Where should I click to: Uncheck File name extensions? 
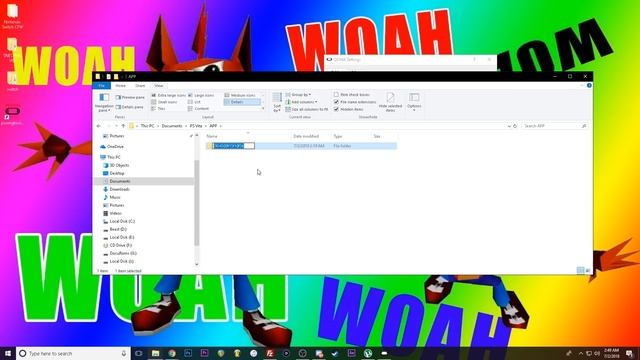(355, 102)
